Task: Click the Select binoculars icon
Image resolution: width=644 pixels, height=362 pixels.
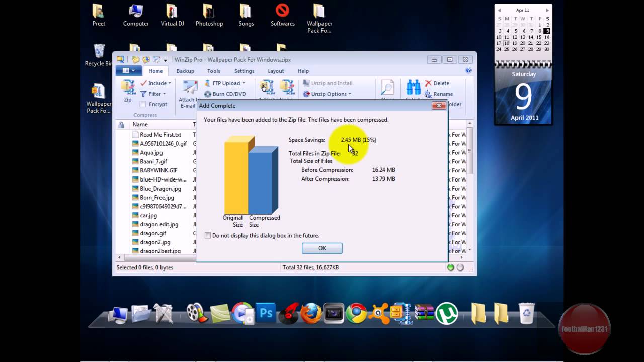Action: tap(413, 87)
